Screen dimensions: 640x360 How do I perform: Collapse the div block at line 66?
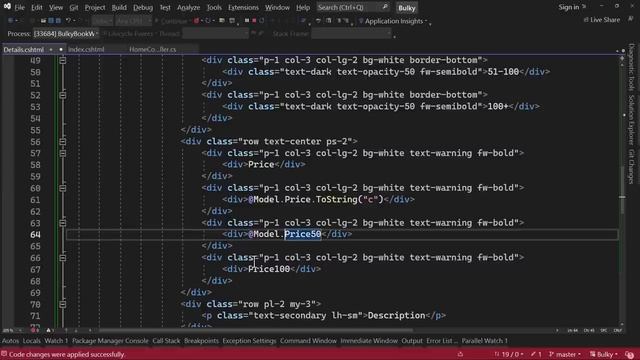(x=62, y=258)
